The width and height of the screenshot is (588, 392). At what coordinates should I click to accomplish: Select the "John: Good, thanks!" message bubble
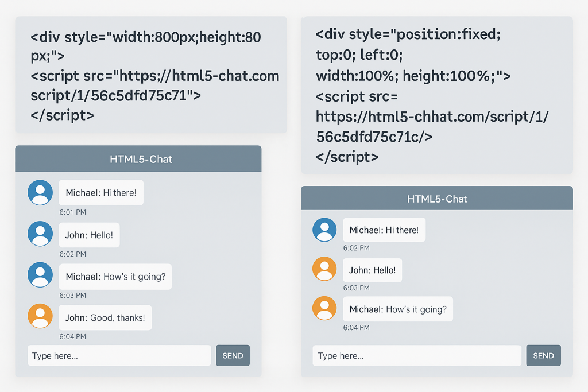point(105,317)
